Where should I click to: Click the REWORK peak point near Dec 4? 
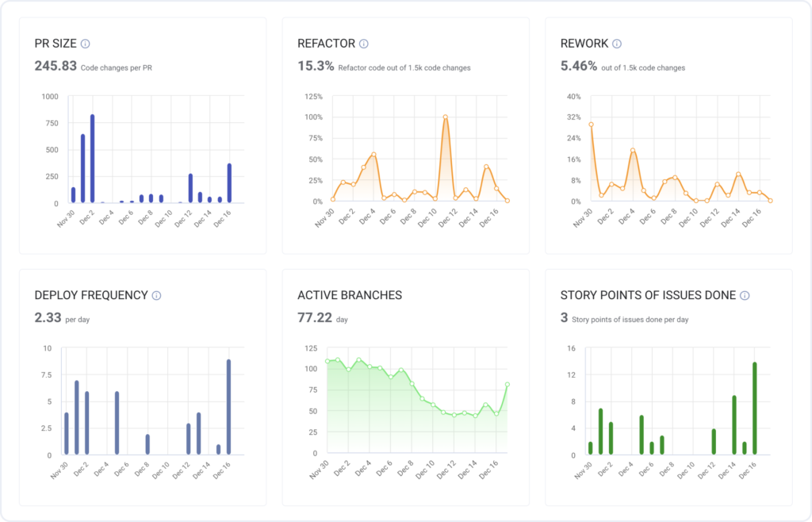point(633,150)
